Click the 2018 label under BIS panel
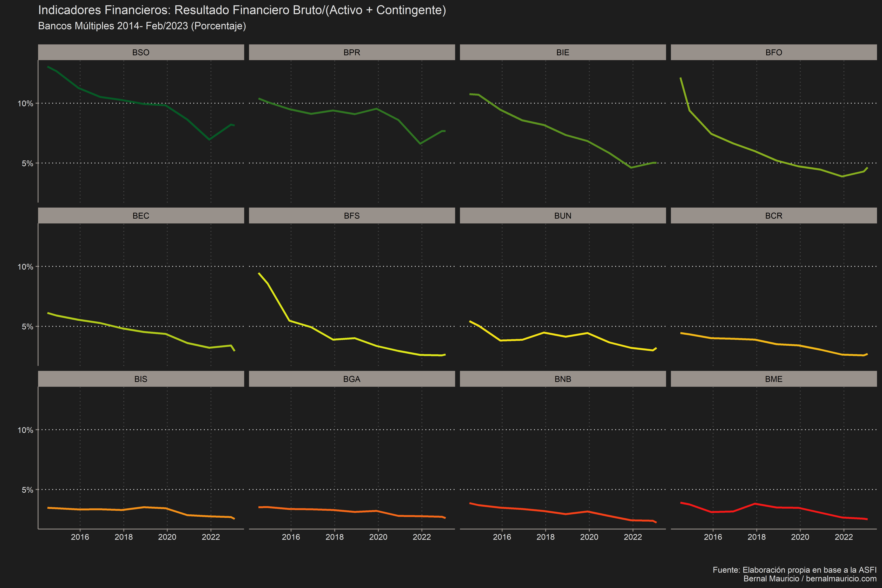Viewport: 882px width, 588px height. tap(124, 537)
